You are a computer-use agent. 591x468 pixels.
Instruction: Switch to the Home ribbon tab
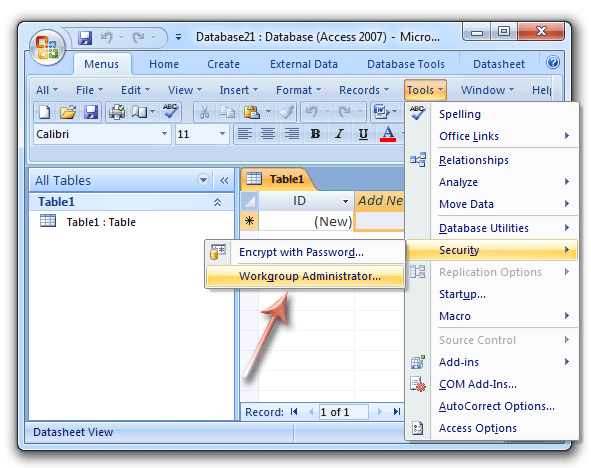[164, 64]
